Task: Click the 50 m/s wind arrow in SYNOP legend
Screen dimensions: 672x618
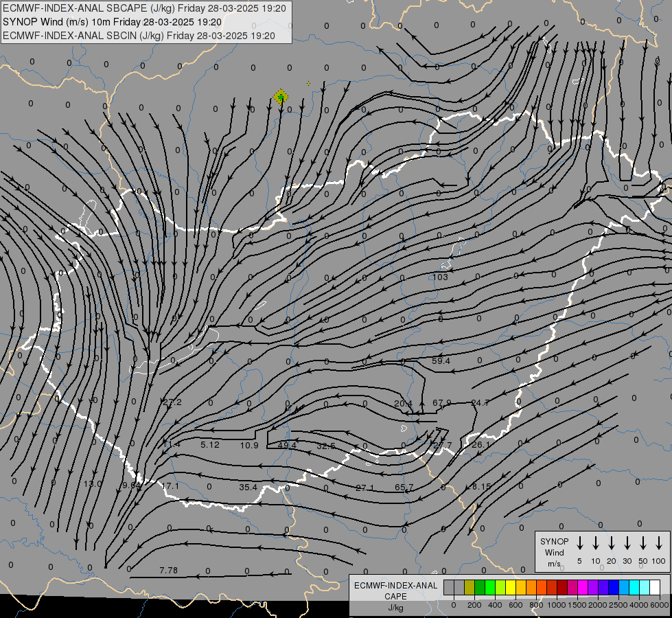Action: point(643,542)
